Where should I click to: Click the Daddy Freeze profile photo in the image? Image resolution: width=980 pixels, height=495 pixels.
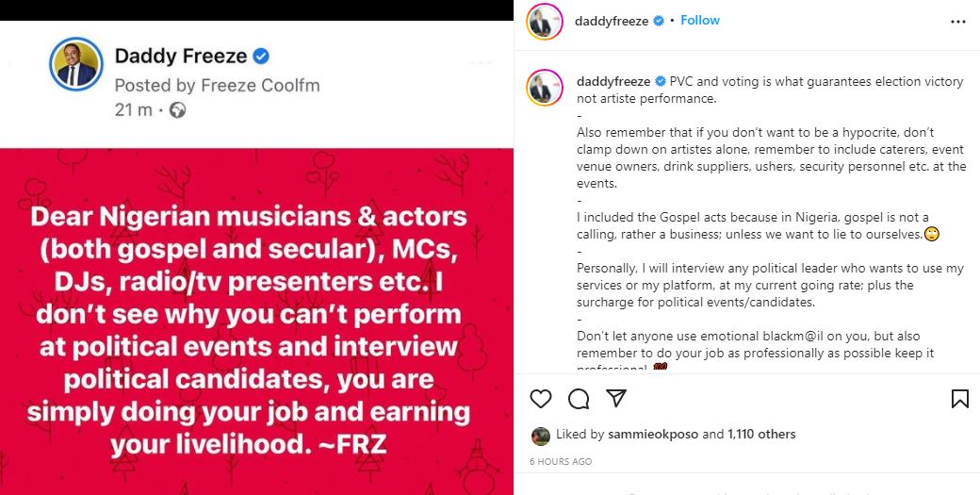[x=75, y=65]
